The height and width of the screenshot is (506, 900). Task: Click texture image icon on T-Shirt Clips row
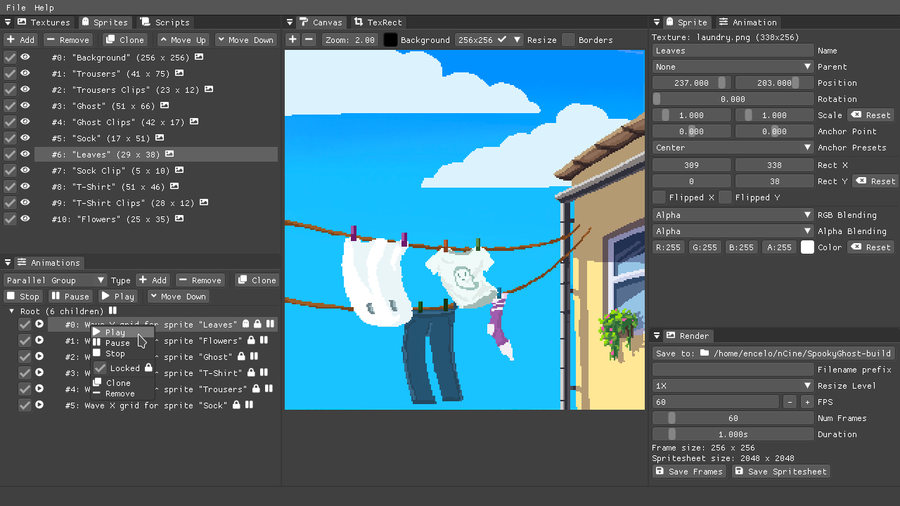204,202
